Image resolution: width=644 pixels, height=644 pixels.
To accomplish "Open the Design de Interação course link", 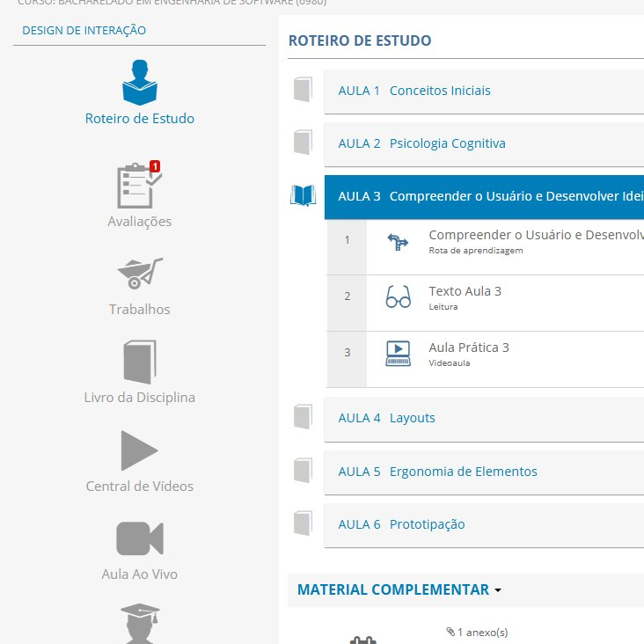I will tap(84, 31).
